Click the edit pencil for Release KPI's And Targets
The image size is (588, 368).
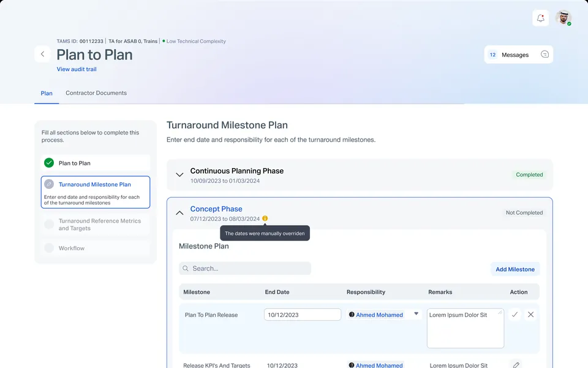[516, 365]
